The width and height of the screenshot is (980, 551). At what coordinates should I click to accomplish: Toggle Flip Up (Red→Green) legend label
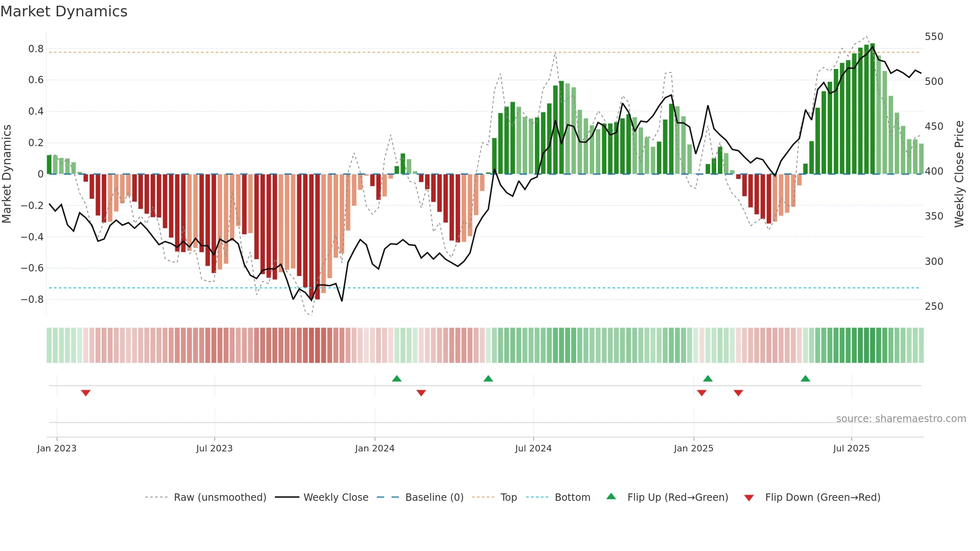point(678,498)
